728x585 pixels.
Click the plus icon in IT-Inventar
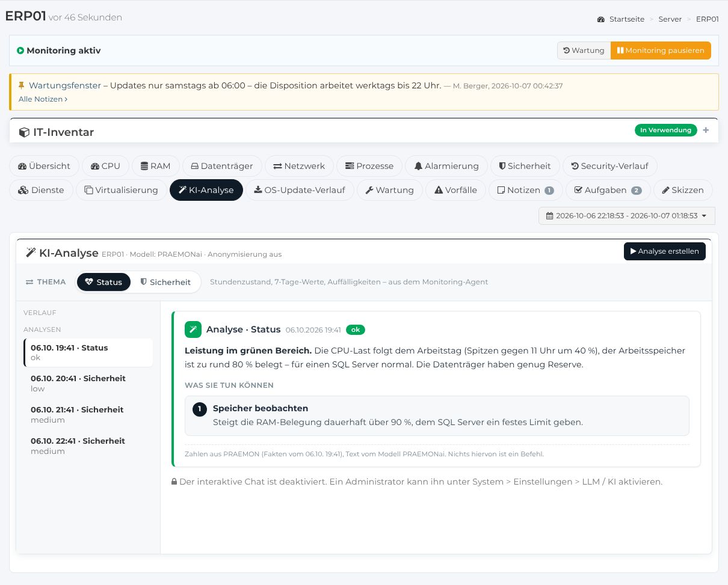pos(706,130)
